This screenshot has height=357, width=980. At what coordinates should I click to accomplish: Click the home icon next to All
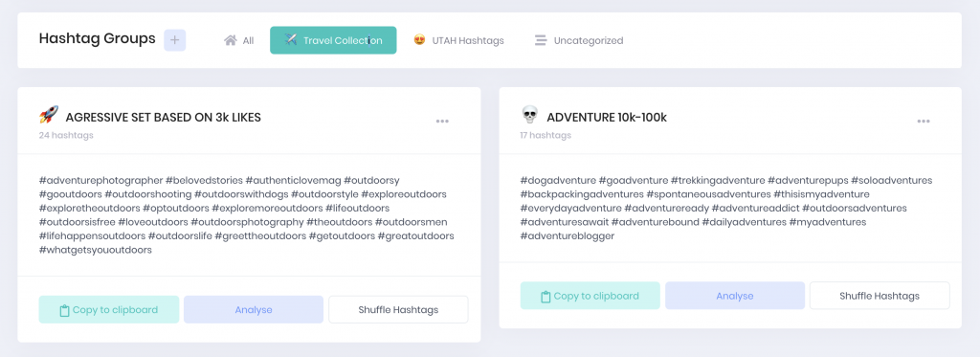pyautogui.click(x=231, y=40)
